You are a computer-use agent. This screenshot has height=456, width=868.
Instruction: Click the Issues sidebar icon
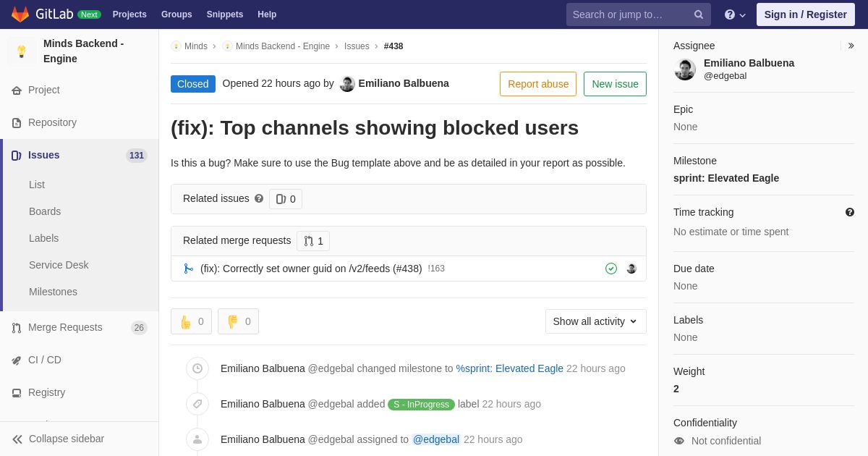pos(17,156)
